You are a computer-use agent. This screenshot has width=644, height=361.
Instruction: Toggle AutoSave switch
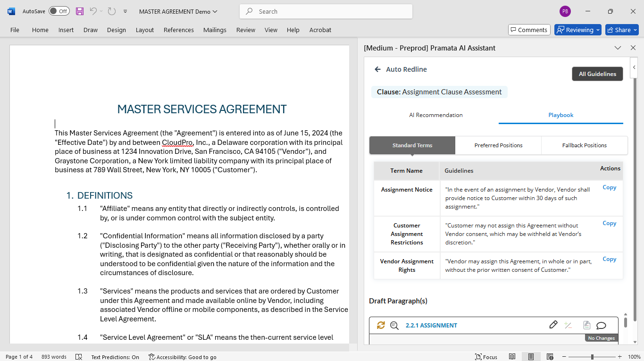(x=59, y=11)
